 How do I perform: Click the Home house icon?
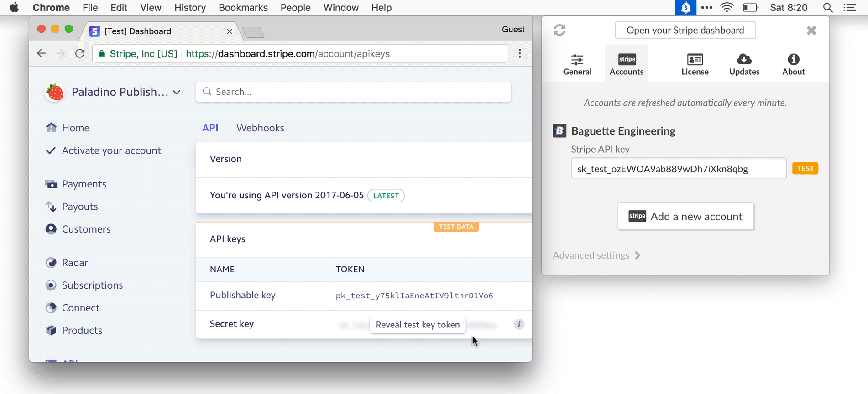point(51,127)
